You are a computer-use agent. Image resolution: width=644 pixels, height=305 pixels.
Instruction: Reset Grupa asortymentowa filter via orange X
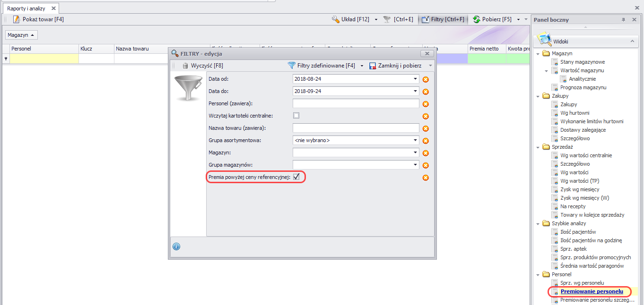pos(426,141)
